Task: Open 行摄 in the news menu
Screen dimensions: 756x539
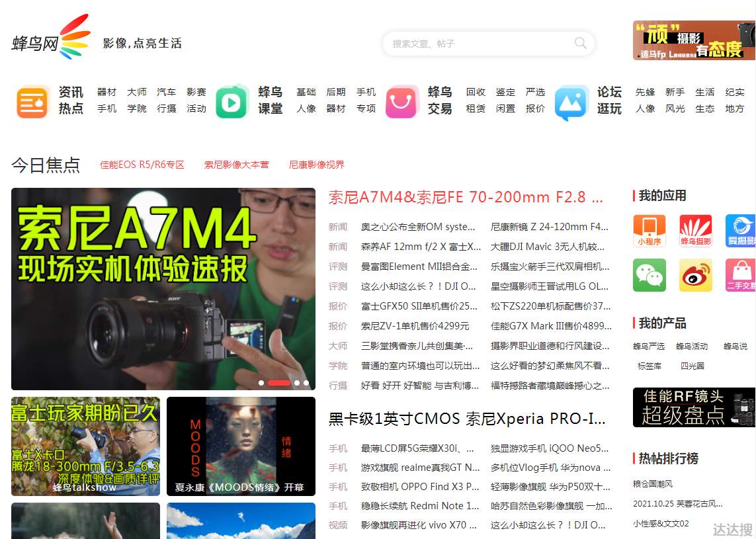Action: pyautogui.click(x=167, y=108)
